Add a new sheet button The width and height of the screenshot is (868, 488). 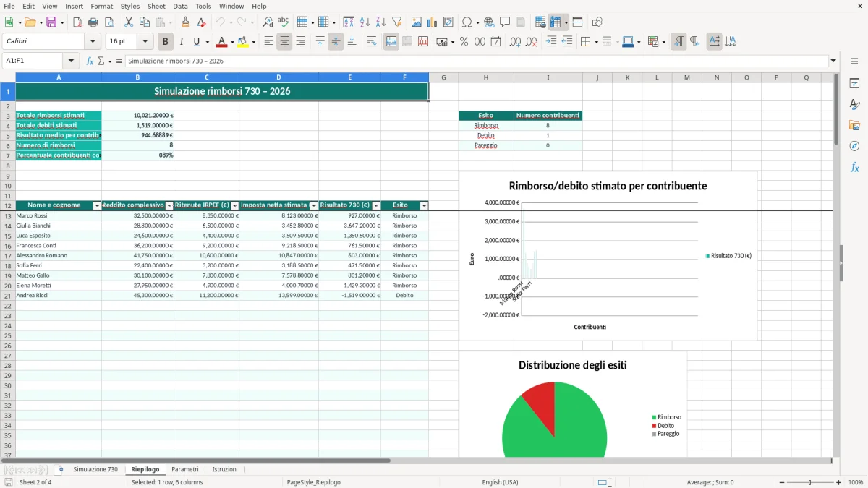tap(61, 469)
